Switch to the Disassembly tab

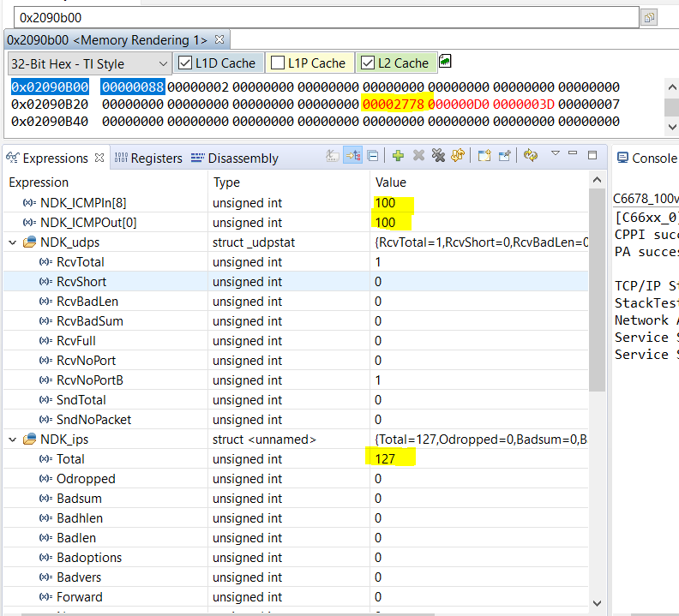[x=235, y=158]
